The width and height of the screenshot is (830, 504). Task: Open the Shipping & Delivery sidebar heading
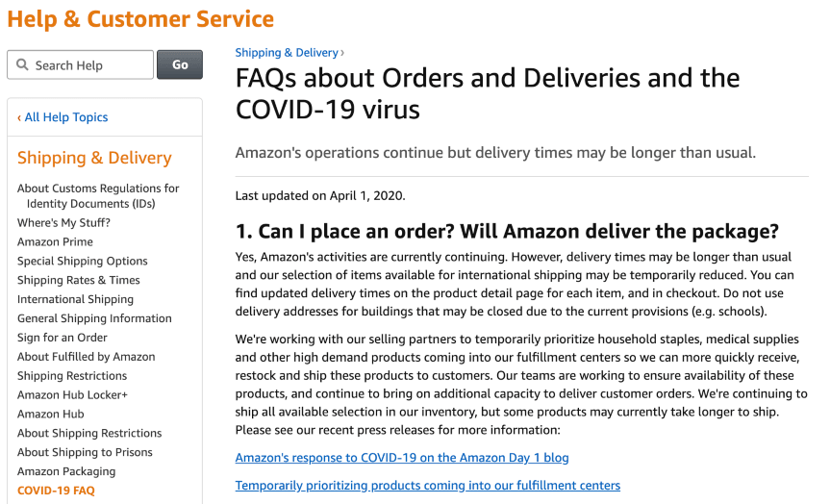point(94,158)
